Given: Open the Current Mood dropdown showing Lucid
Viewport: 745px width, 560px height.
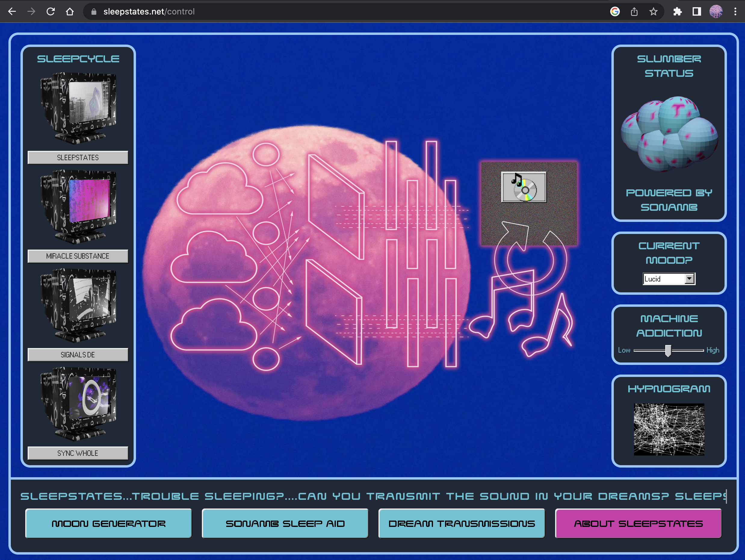Looking at the screenshot, I should coord(663,279).
